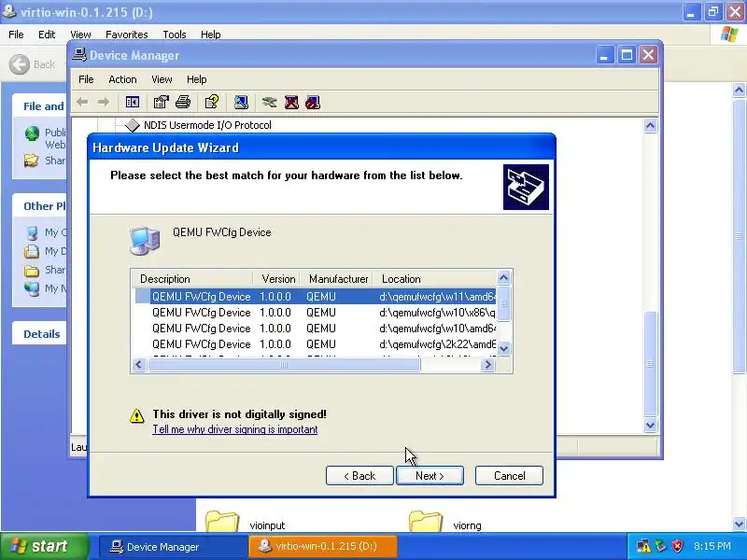The height and width of the screenshot is (560, 747).
Task: Click the yellow warning icon for the unsigned driver
Action: click(136, 415)
